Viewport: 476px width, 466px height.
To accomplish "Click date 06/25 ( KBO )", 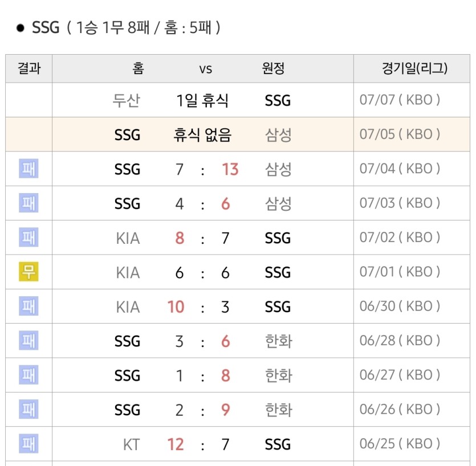I will [x=400, y=444].
